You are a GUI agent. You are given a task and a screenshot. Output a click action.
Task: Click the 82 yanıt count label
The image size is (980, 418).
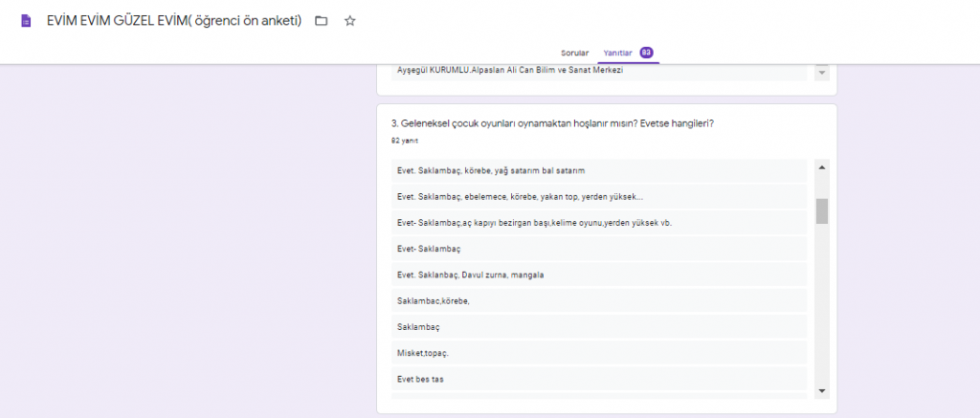[x=404, y=141]
